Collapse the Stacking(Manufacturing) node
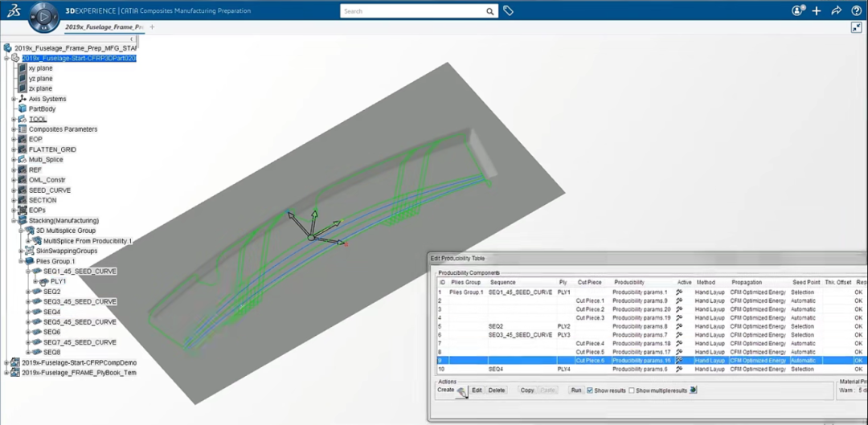This screenshot has width=868, height=425. click(x=14, y=220)
